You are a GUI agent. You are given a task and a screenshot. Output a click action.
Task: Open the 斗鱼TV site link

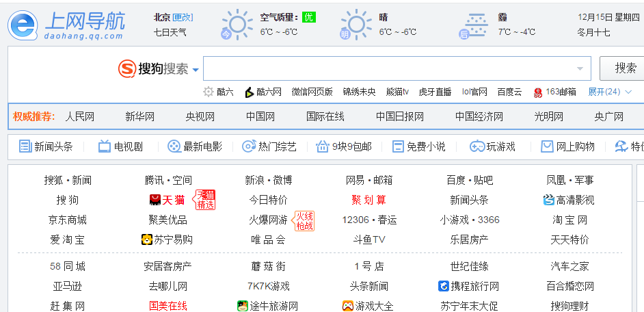point(368,239)
